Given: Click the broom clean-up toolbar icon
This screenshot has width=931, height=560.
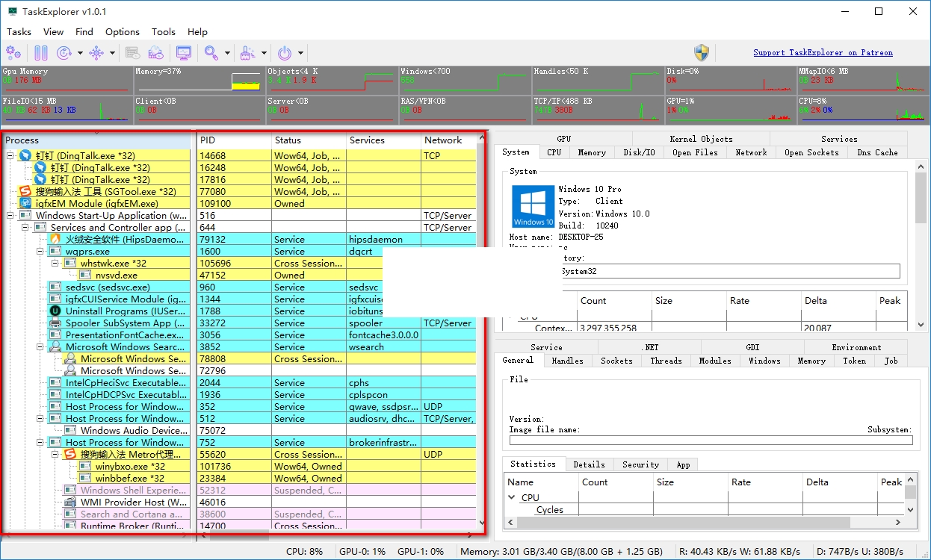Looking at the screenshot, I should 247,53.
